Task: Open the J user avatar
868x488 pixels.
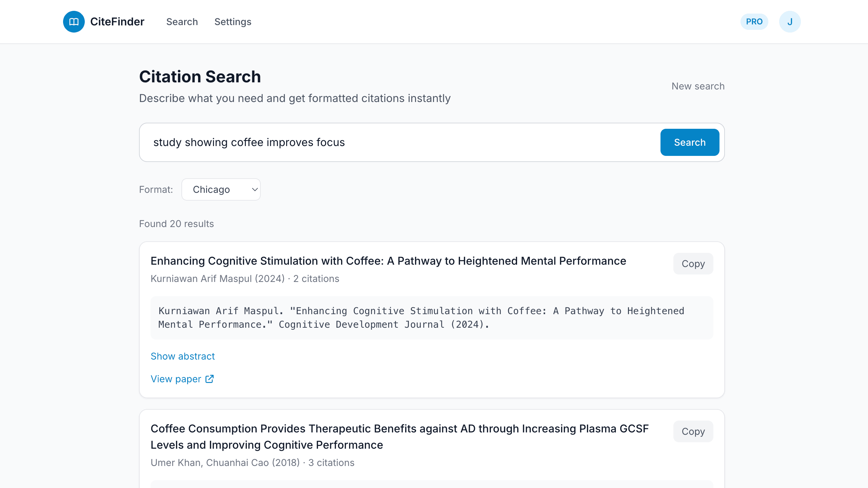Action: point(790,21)
